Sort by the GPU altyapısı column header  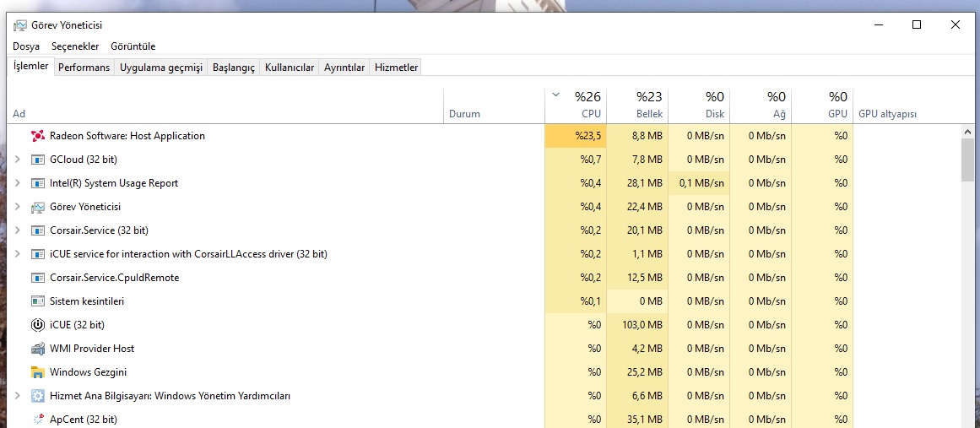pyautogui.click(x=906, y=106)
